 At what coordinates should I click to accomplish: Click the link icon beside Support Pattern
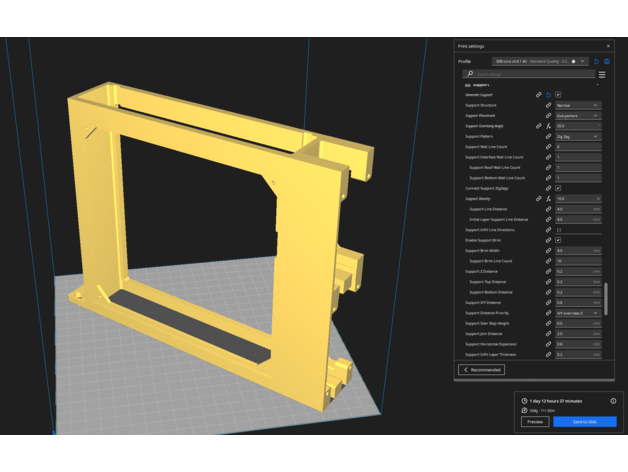point(548,136)
